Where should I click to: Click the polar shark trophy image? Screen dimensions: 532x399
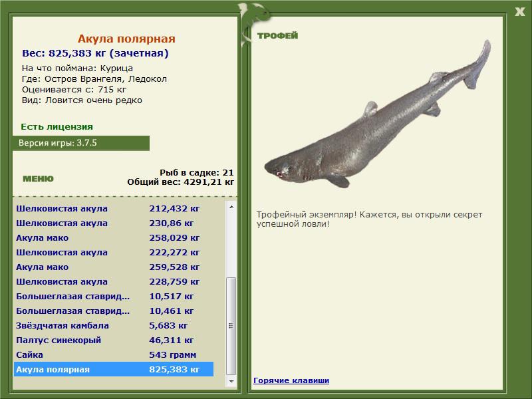coord(377,114)
